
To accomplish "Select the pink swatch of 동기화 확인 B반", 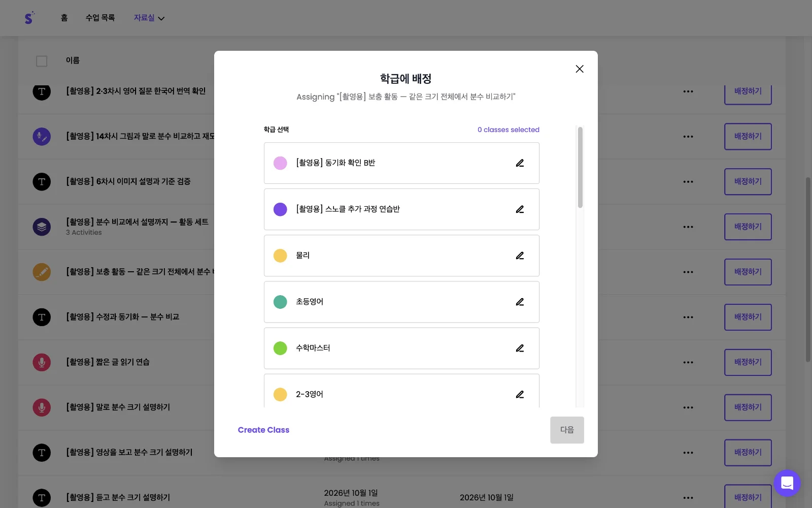I will click(x=280, y=163).
